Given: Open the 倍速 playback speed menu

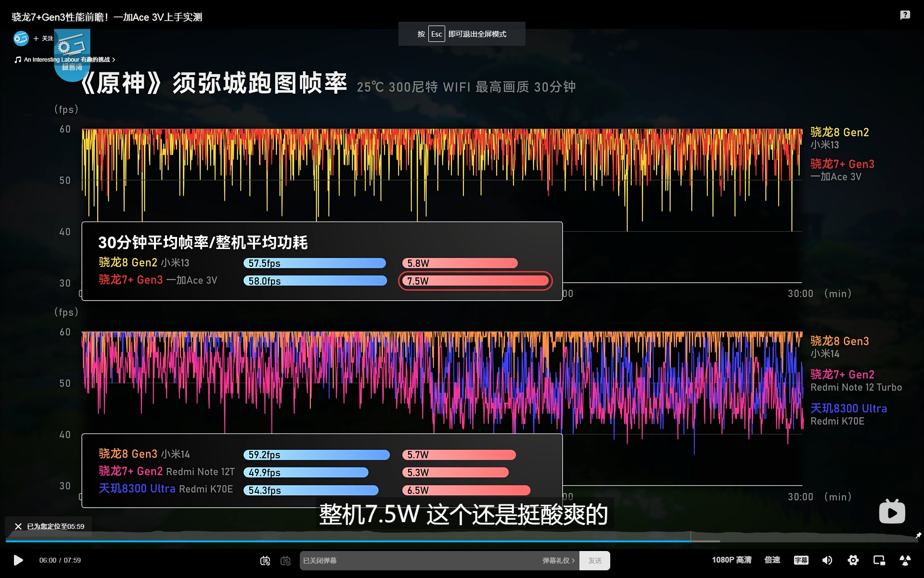Looking at the screenshot, I should 772,560.
